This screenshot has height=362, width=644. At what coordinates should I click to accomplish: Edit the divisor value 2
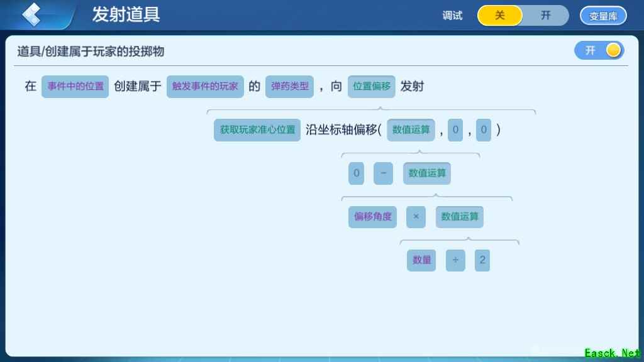tap(482, 260)
